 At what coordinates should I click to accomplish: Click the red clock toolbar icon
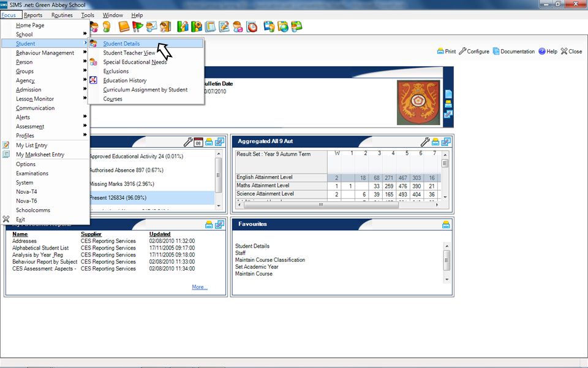pyautogui.click(x=252, y=26)
